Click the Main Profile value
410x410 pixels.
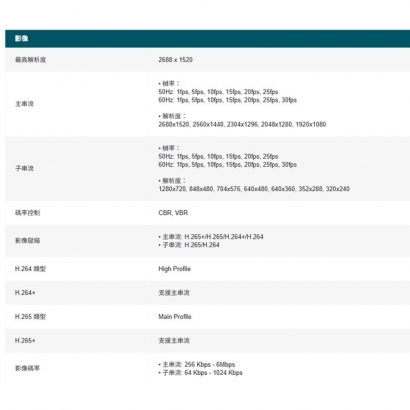pyautogui.click(x=175, y=317)
